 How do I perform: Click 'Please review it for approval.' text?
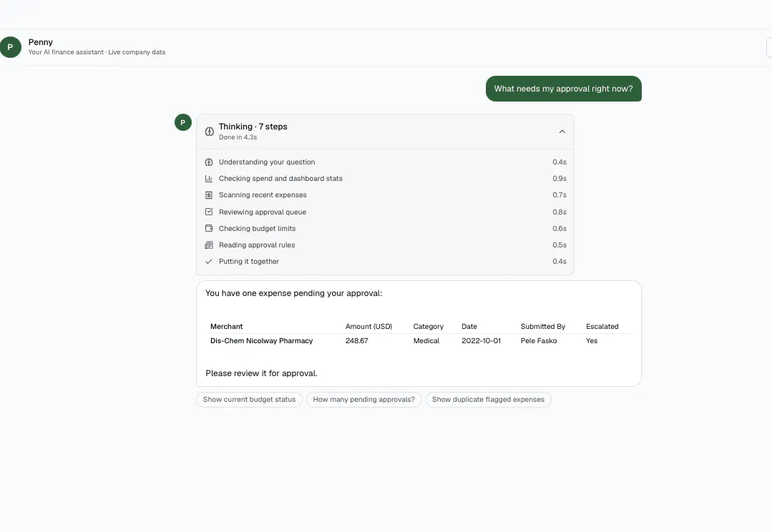click(x=261, y=373)
